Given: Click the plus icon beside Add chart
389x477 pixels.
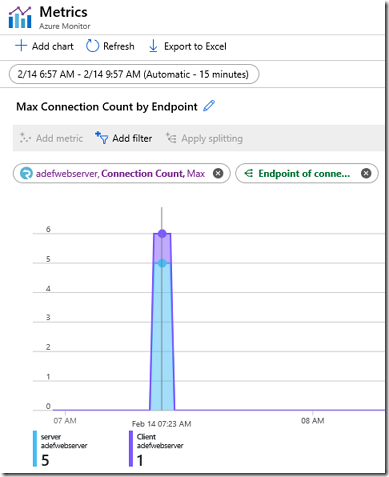Looking at the screenshot, I should (21, 45).
